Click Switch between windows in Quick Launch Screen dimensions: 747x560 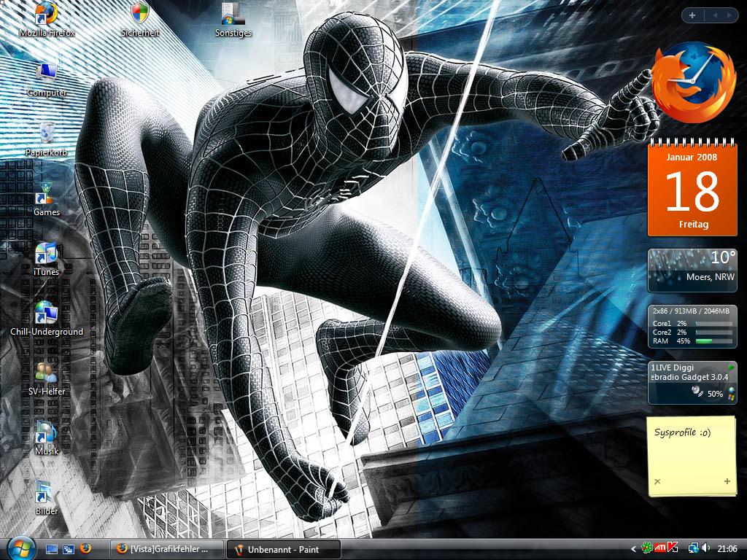[x=69, y=549]
